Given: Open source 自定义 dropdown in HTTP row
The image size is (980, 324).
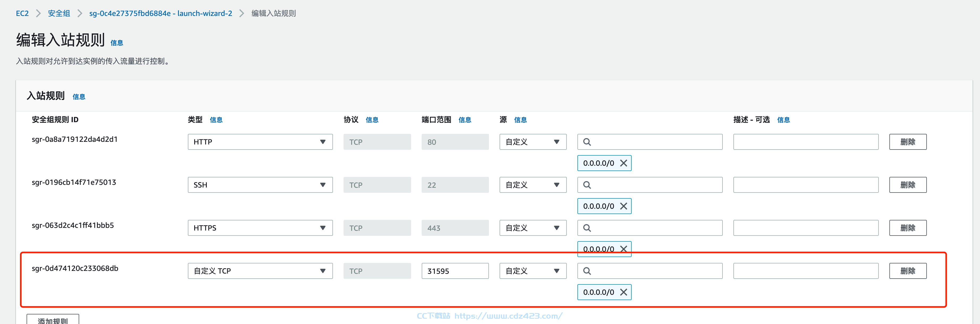Looking at the screenshot, I should (x=533, y=142).
